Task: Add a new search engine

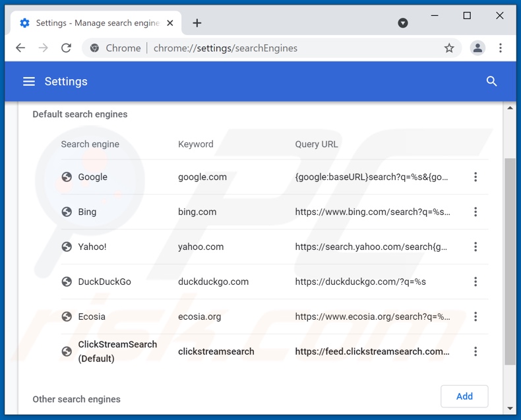Action: point(464,396)
